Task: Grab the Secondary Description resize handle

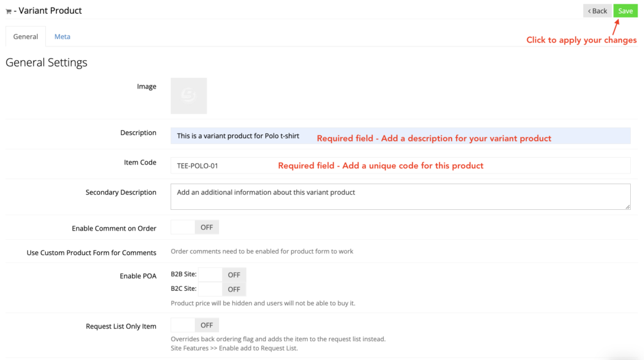Action: 627,206
